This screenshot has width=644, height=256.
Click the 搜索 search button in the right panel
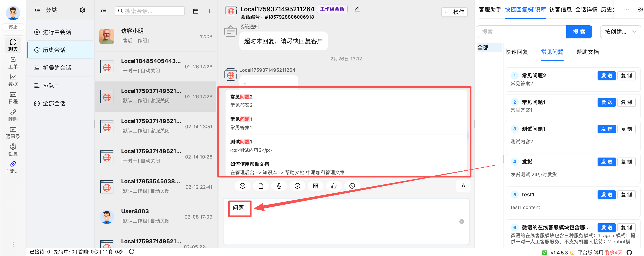[x=579, y=32]
